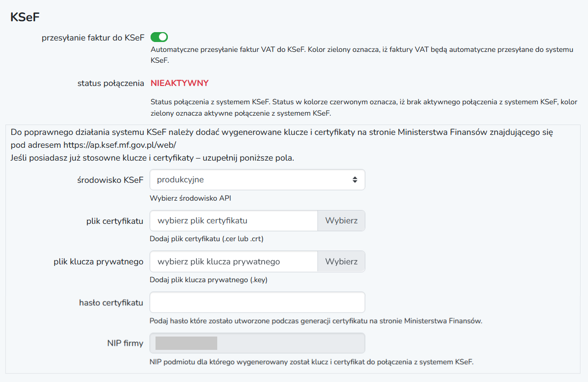Screen dimensions: 588x382
Task: Click the 'NIP firmy' field label
Action: (x=125, y=343)
